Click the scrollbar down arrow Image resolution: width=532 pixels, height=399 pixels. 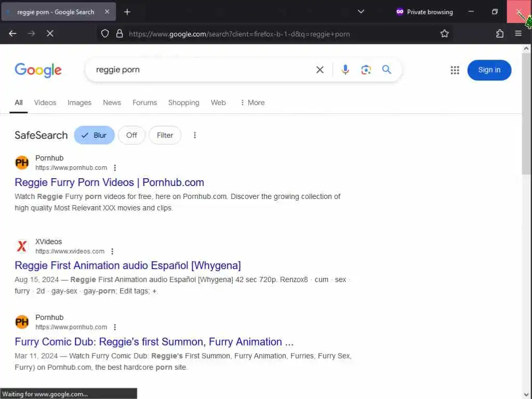(x=526, y=395)
